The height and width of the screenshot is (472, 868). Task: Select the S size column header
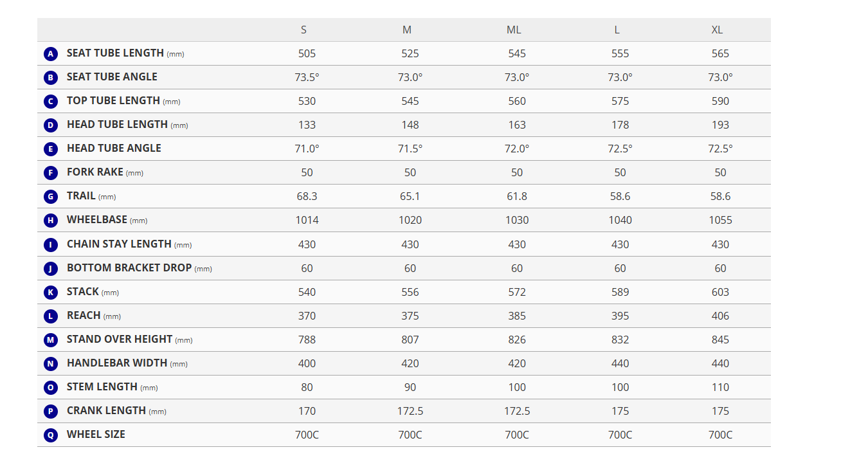(x=303, y=30)
